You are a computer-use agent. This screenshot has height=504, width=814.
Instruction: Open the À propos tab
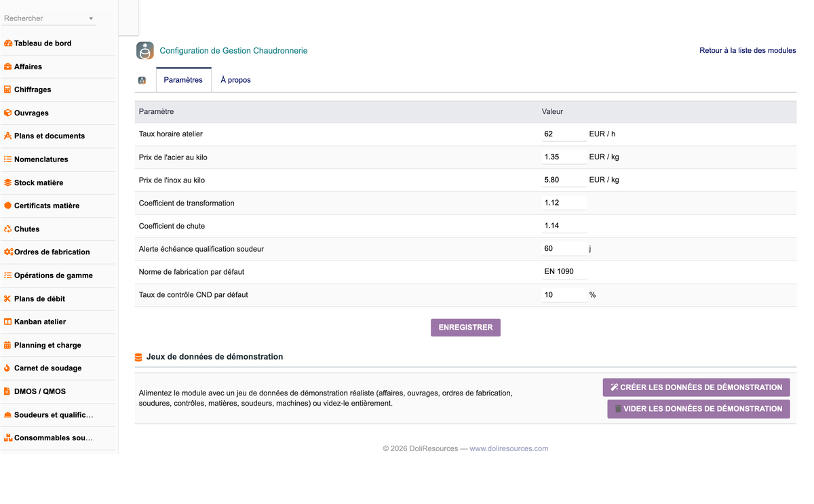click(235, 80)
